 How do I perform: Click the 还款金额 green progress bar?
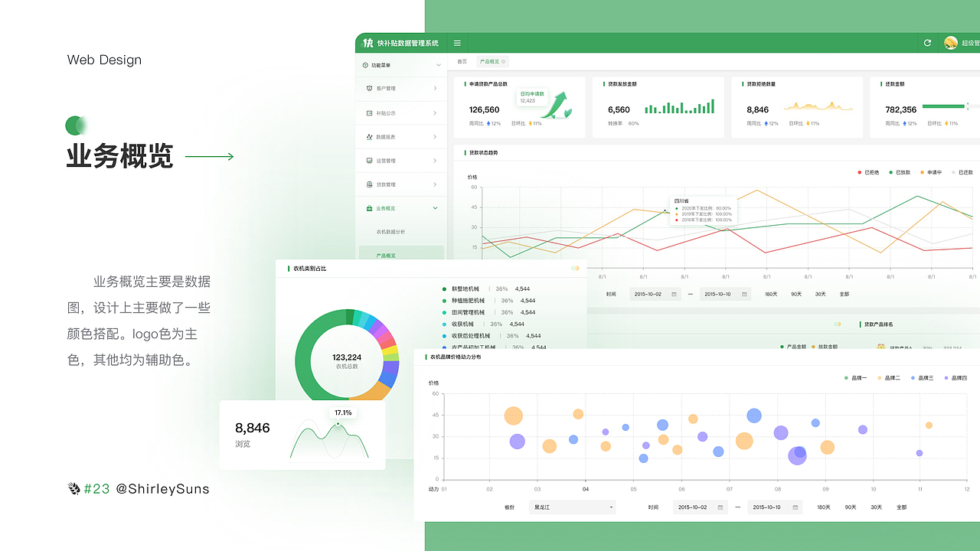pyautogui.click(x=944, y=106)
